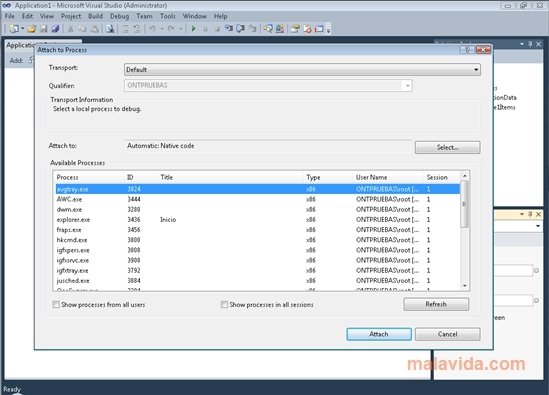549x395 pixels.
Task: Click the Step Over icon
Action: [241, 29]
